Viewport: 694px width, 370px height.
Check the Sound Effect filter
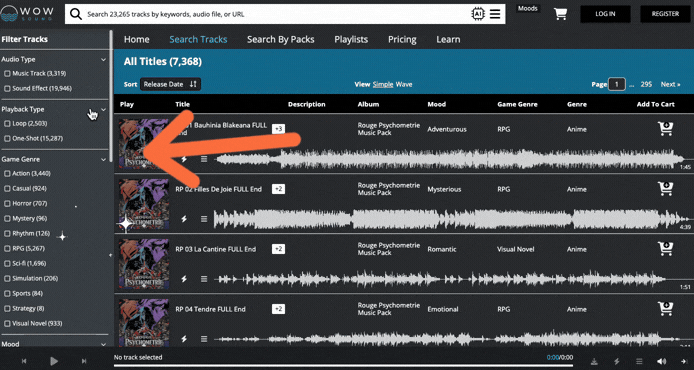(7, 89)
